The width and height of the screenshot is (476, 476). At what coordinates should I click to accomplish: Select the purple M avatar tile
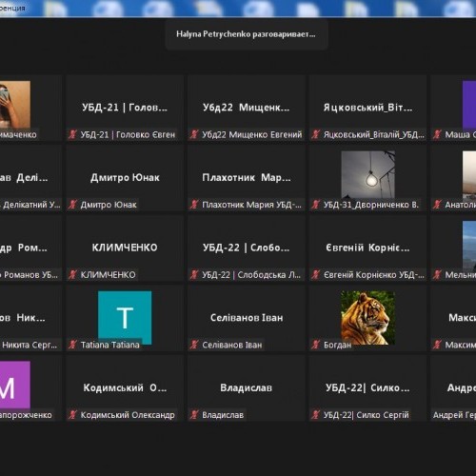point(15,385)
